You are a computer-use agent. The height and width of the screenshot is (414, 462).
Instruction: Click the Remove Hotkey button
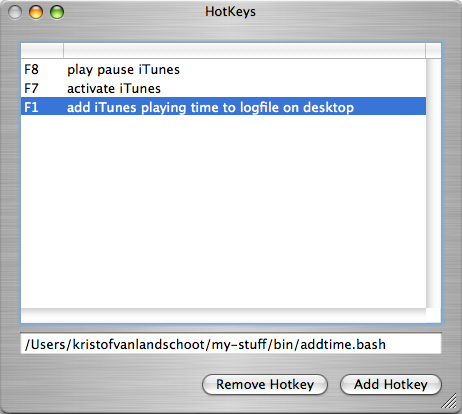tap(265, 384)
